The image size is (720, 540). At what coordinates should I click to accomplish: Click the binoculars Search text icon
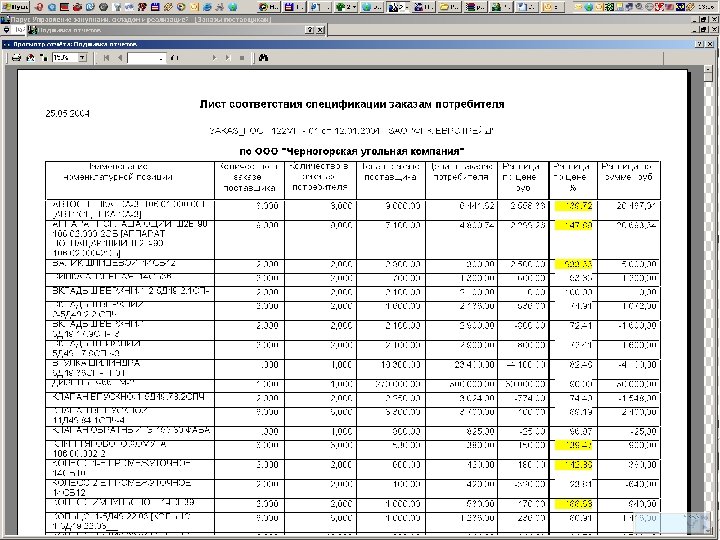[264, 58]
